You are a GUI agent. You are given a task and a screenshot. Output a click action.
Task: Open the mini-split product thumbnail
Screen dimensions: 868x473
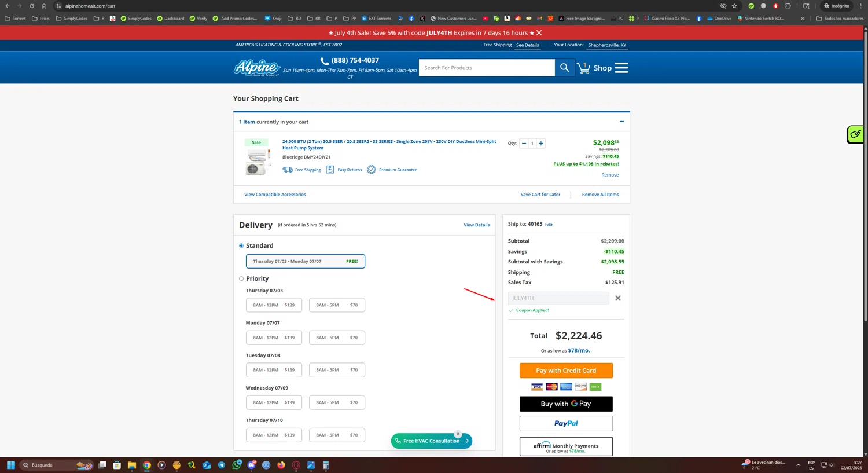pyautogui.click(x=258, y=162)
